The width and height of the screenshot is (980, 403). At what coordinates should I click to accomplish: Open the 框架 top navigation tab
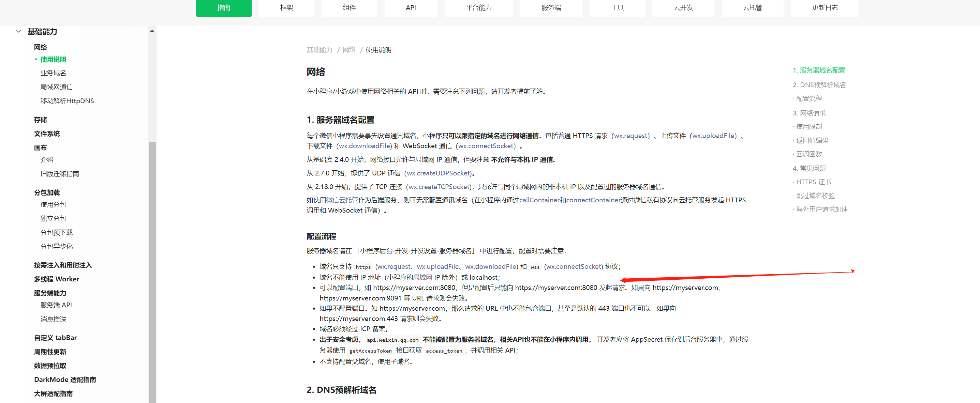click(x=286, y=7)
